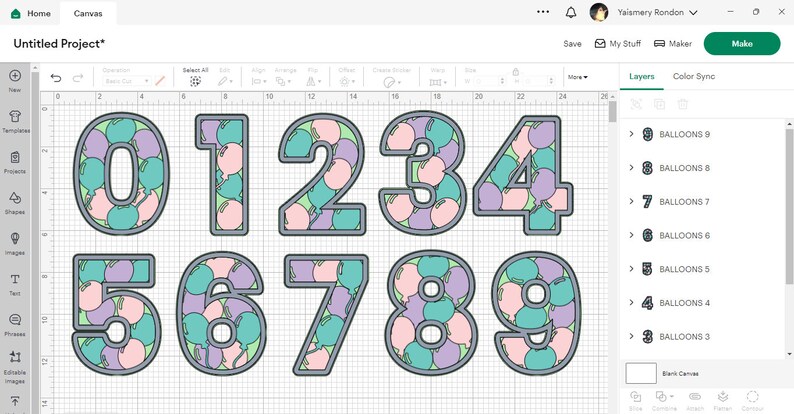The height and width of the screenshot is (414, 794).
Task: Open the Phrases panel
Action: [15, 324]
